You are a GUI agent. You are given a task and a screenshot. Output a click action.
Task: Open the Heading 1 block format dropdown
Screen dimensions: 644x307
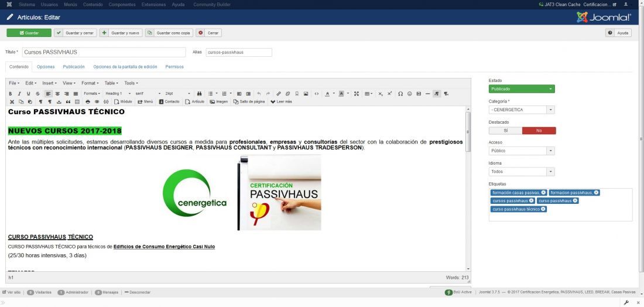[118, 94]
